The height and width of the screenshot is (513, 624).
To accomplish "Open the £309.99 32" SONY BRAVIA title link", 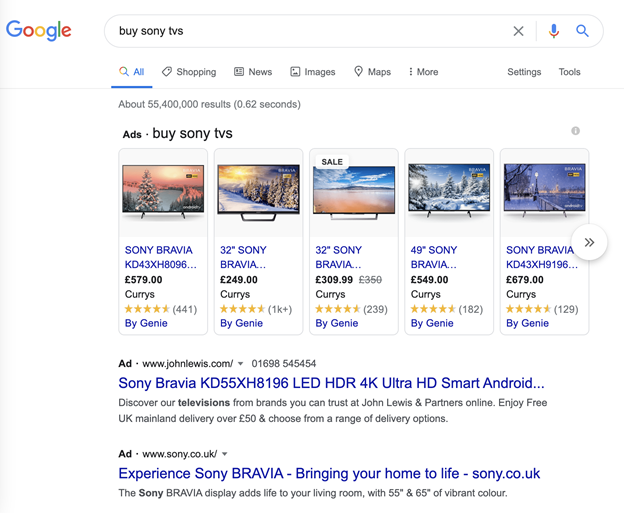I will click(x=339, y=257).
